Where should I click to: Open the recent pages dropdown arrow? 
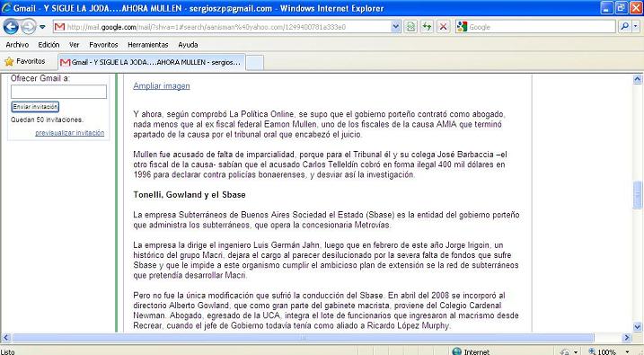click(x=42, y=27)
